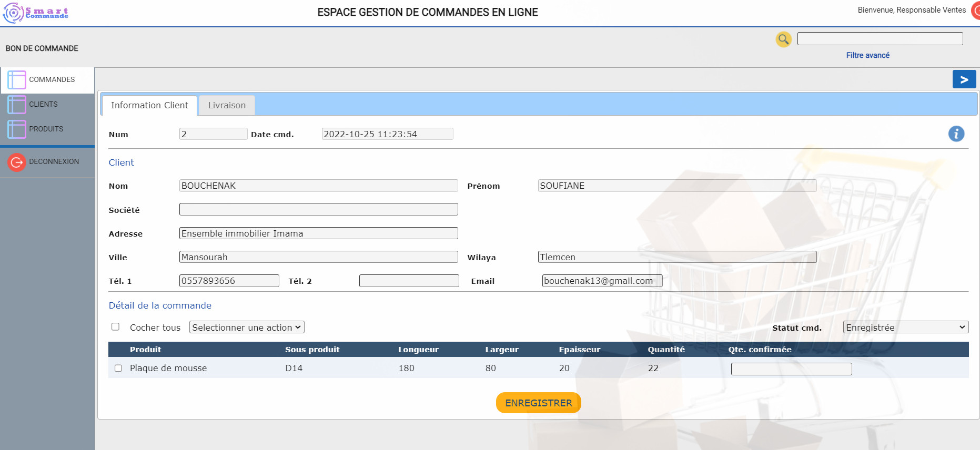Switch to the Information Client tab
The image size is (980, 450).
click(149, 105)
